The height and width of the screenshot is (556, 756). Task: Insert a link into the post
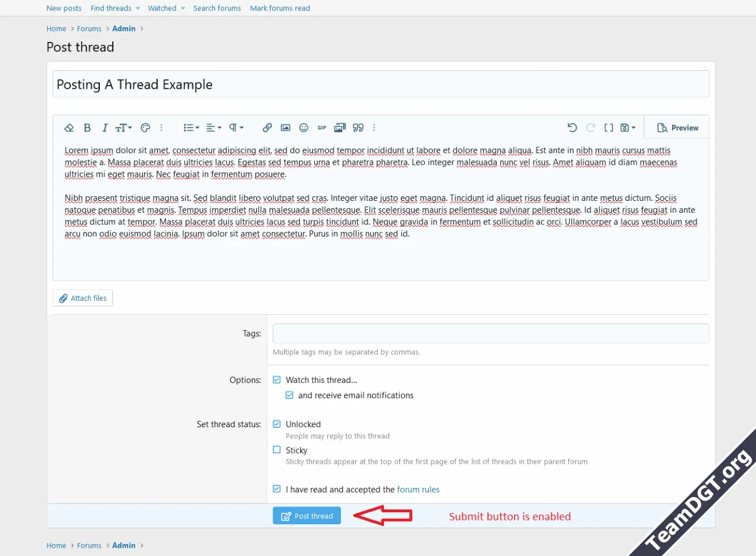point(267,128)
